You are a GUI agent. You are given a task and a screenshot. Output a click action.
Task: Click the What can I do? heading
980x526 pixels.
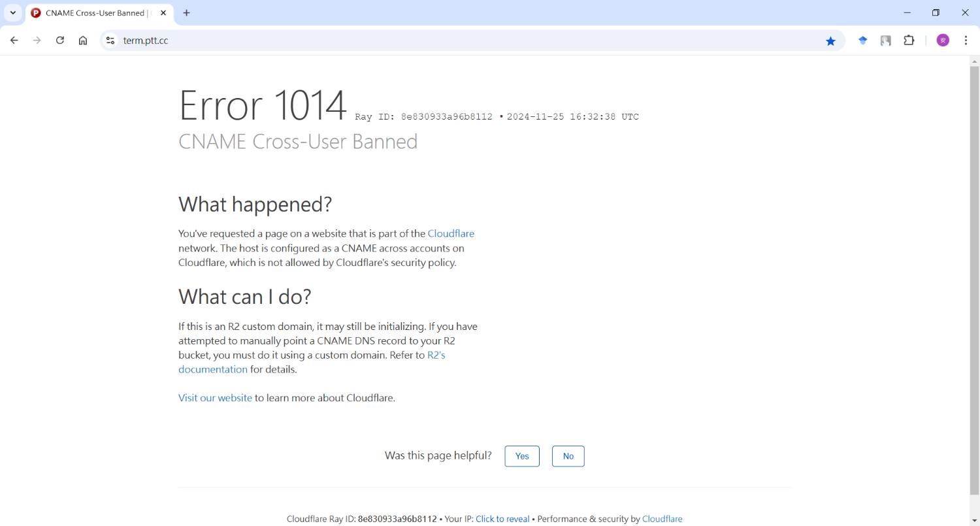pyautogui.click(x=245, y=297)
